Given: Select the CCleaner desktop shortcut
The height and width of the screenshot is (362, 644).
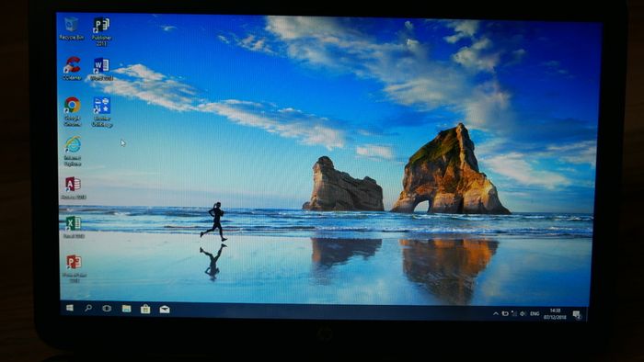Looking at the screenshot, I should [72, 68].
